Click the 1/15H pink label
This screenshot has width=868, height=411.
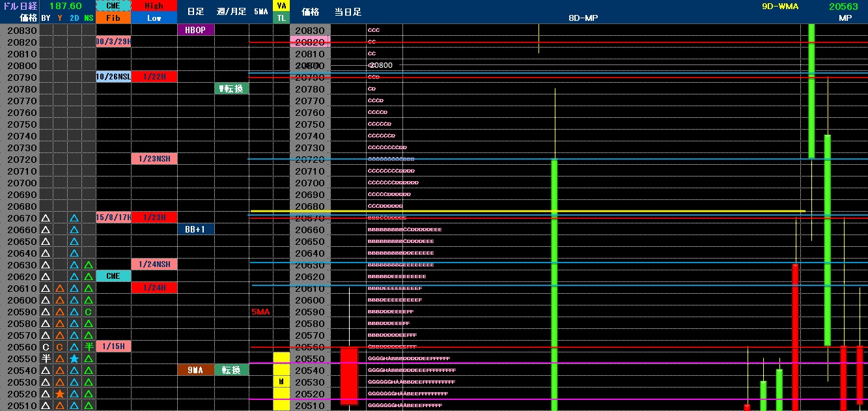point(113,347)
